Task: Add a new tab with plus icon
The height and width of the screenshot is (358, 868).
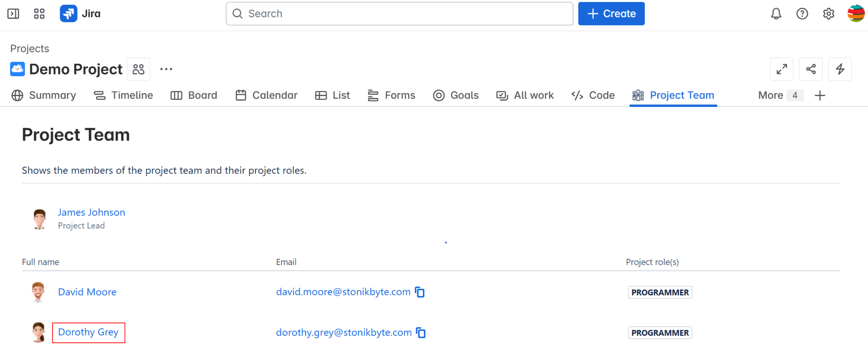Action: pos(819,95)
